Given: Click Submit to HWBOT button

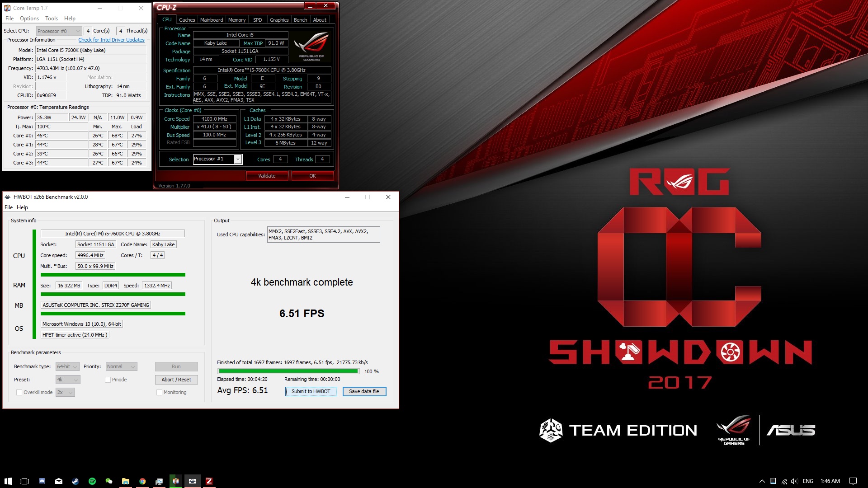Looking at the screenshot, I should point(311,391).
